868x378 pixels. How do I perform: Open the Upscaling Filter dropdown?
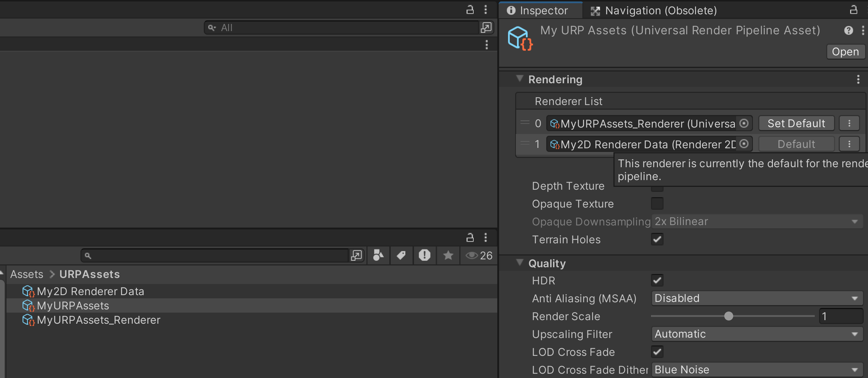(x=757, y=334)
